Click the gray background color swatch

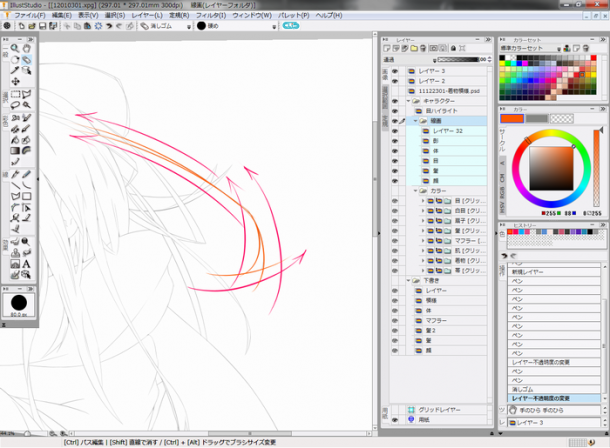click(x=536, y=119)
